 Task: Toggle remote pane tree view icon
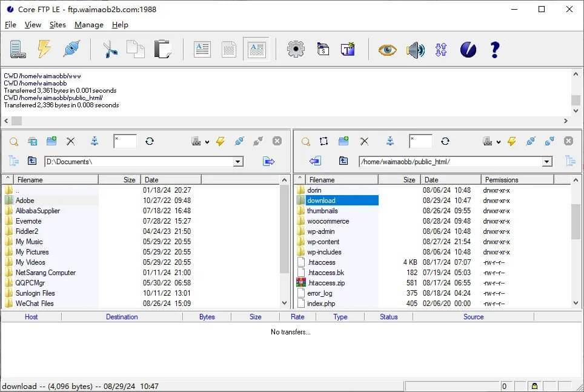coord(570,161)
